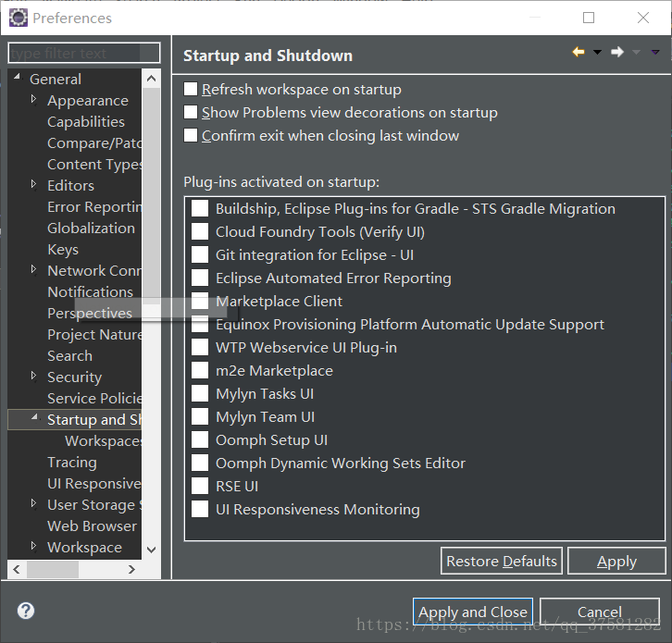Select Project Natures in preferences tree
The height and width of the screenshot is (643, 672).
(94, 335)
